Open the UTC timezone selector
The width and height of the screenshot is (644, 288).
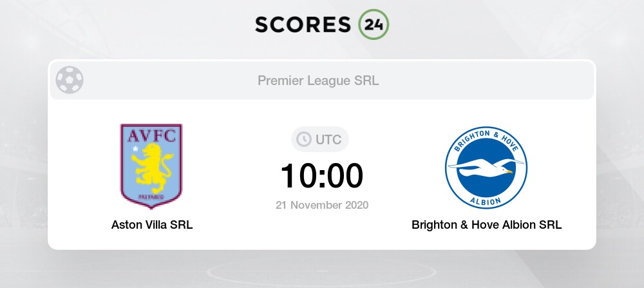click(x=320, y=139)
